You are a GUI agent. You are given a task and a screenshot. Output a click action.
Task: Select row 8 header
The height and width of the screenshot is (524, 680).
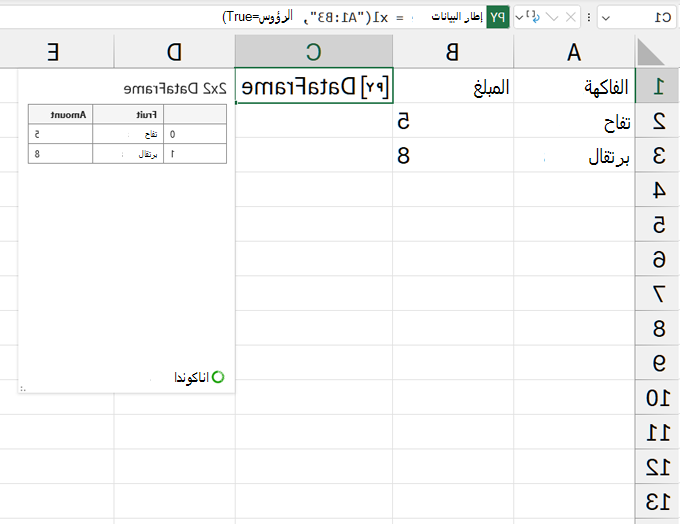click(657, 328)
